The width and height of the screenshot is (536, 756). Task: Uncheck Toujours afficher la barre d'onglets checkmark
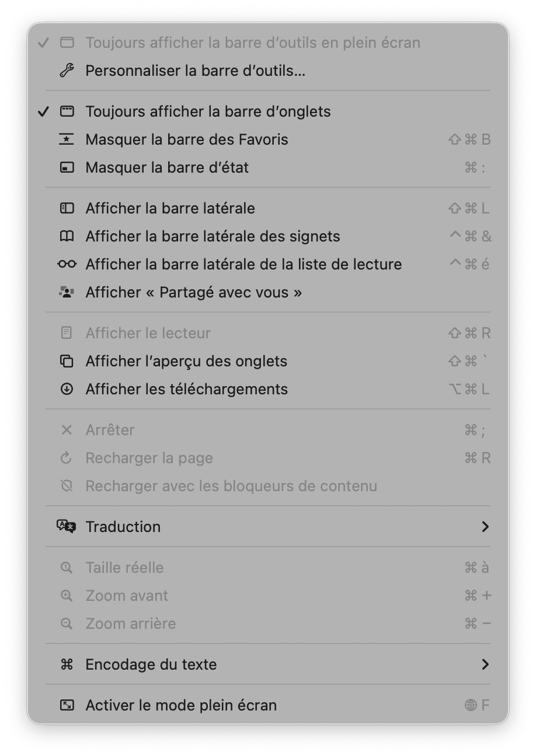(43, 111)
